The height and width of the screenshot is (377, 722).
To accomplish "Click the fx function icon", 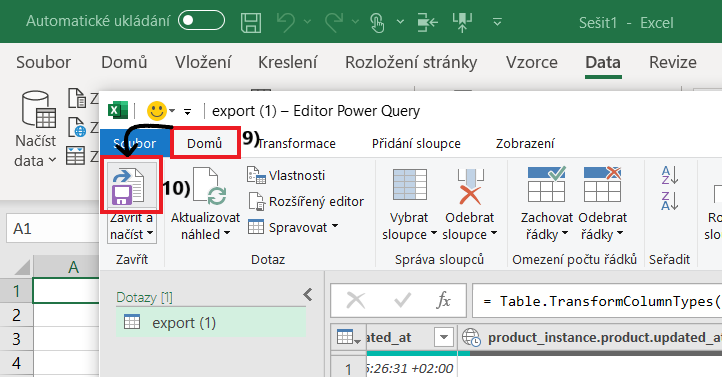I will [443, 301].
